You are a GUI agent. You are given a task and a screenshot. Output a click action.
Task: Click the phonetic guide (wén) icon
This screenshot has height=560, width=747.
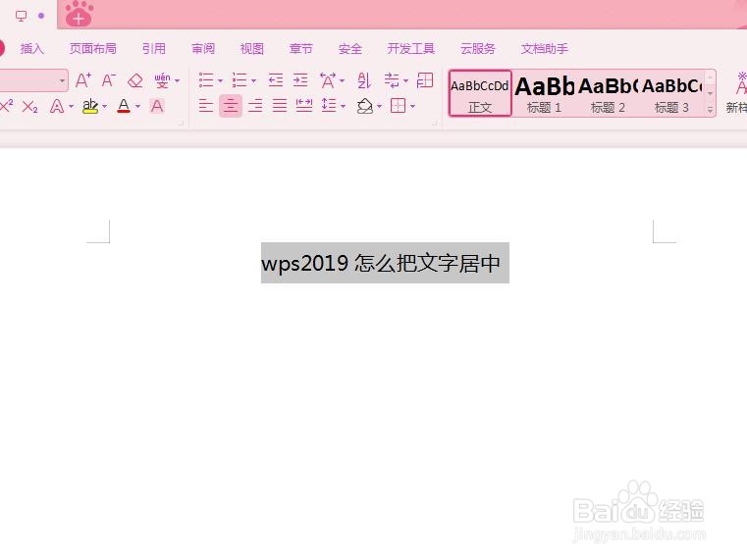162,80
